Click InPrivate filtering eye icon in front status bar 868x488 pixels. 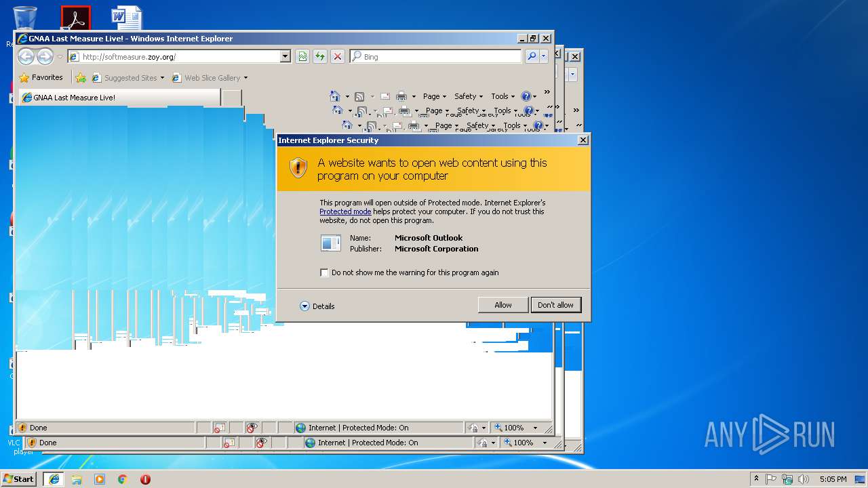coord(252,428)
